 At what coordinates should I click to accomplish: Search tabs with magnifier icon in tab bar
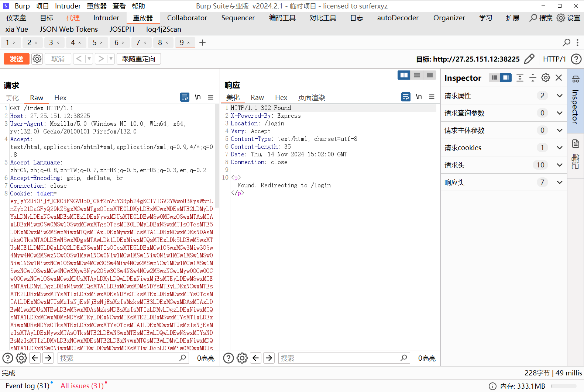pos(566,43)
